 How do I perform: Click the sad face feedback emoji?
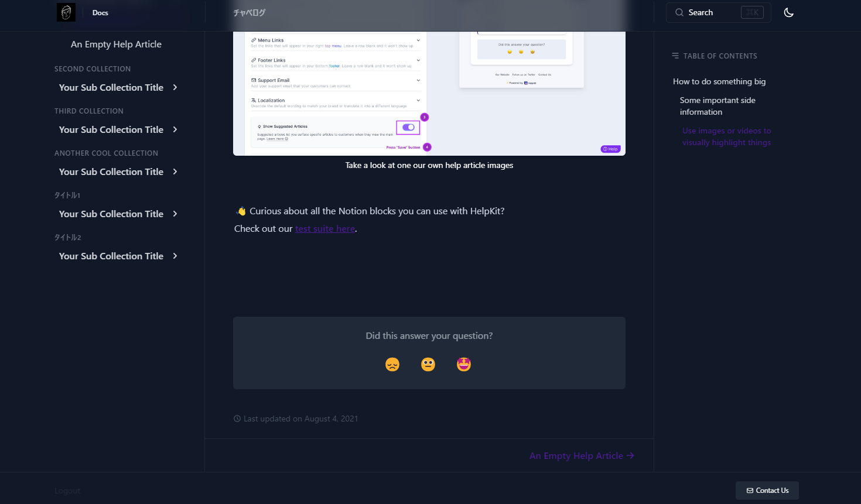click(x=392, y=365)
